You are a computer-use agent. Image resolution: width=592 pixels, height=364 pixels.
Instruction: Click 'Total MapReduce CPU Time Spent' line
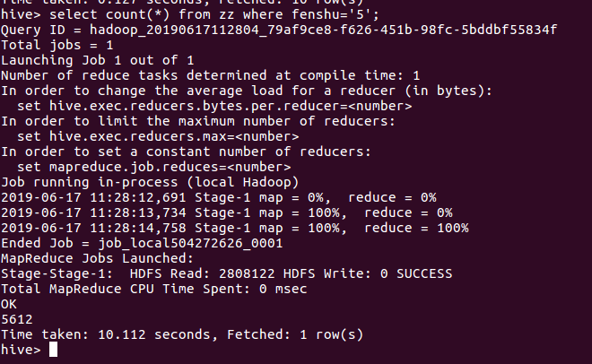[152, 288]
